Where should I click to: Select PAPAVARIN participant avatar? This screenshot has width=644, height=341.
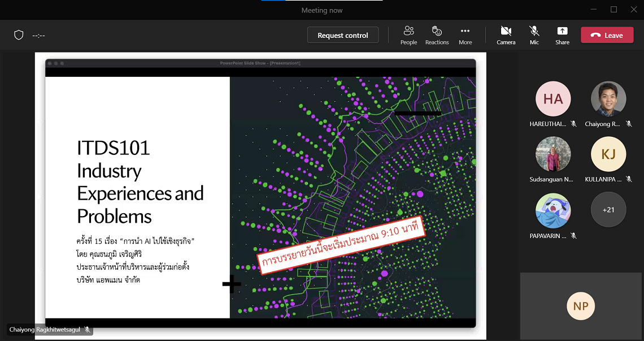pos(553,210)
